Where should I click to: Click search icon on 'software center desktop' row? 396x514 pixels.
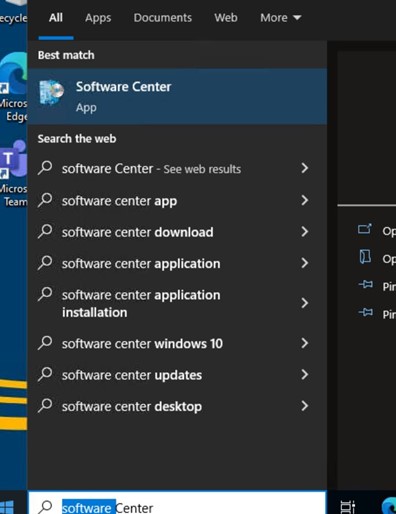pyautogui.click(x=45, y=406)
